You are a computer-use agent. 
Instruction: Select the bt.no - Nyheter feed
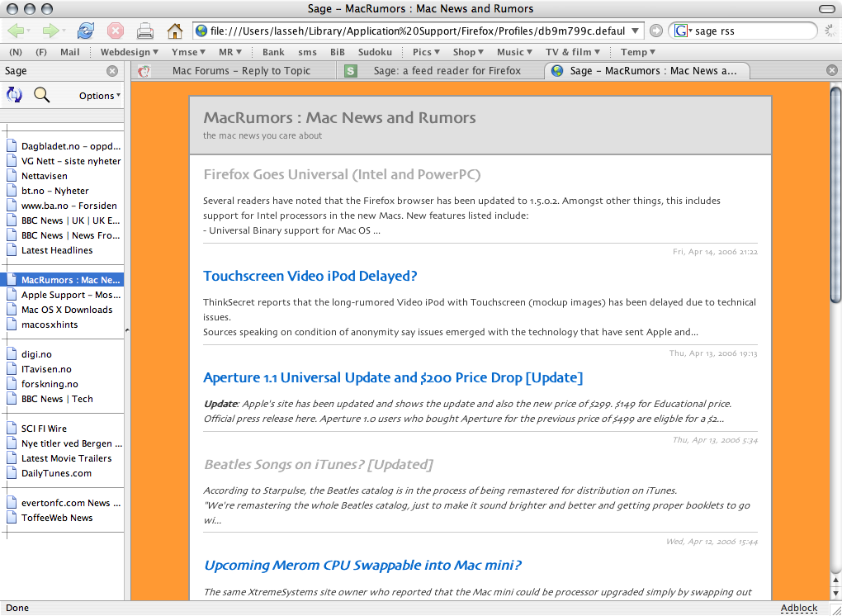click(62, 192)
